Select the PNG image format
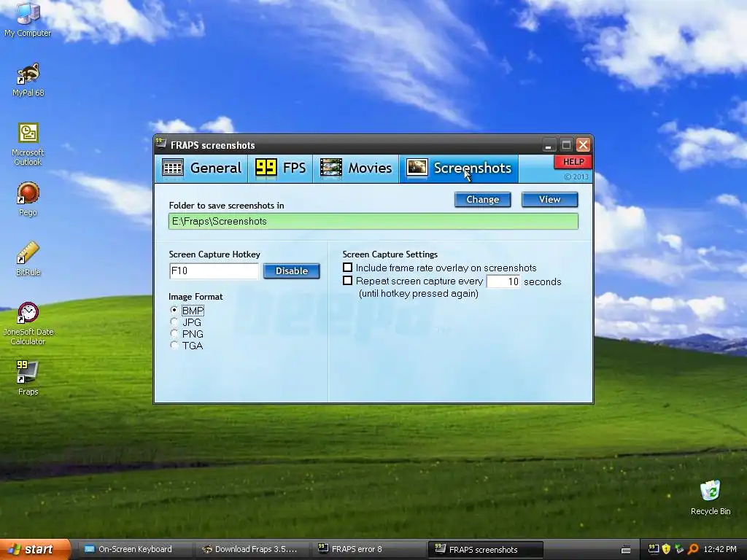 point(174,333)
